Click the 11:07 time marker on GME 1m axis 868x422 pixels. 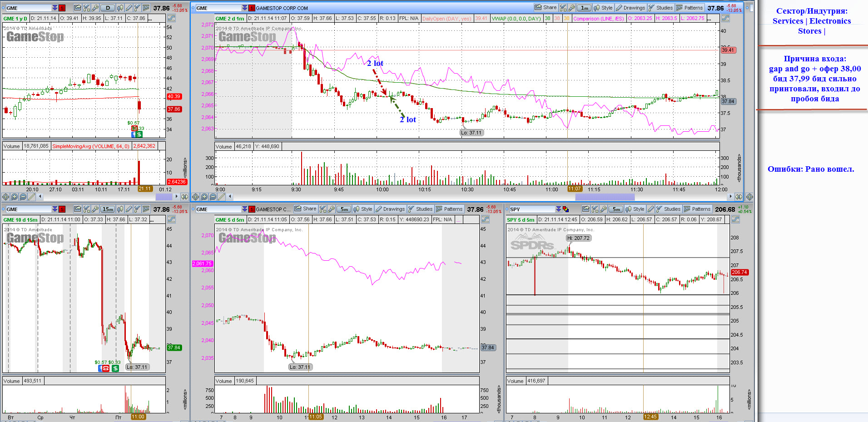(x=575, y=189)
